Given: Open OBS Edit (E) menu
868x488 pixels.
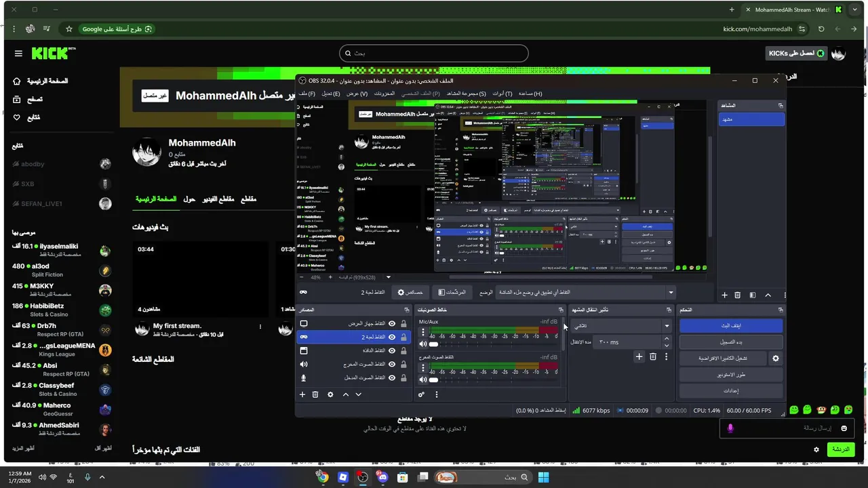Looking at the screenshot, I should point(331,94).
